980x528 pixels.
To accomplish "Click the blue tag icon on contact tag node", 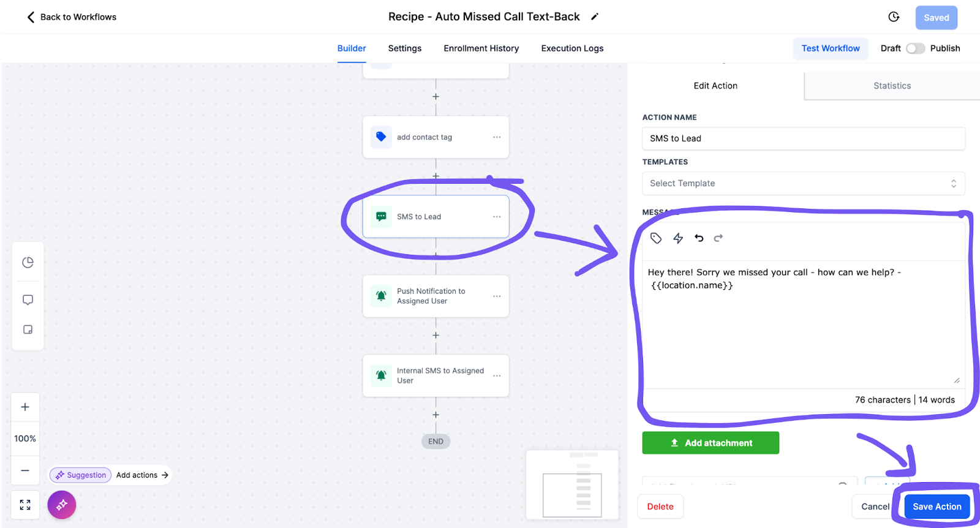I will click(x=381, y=137).
